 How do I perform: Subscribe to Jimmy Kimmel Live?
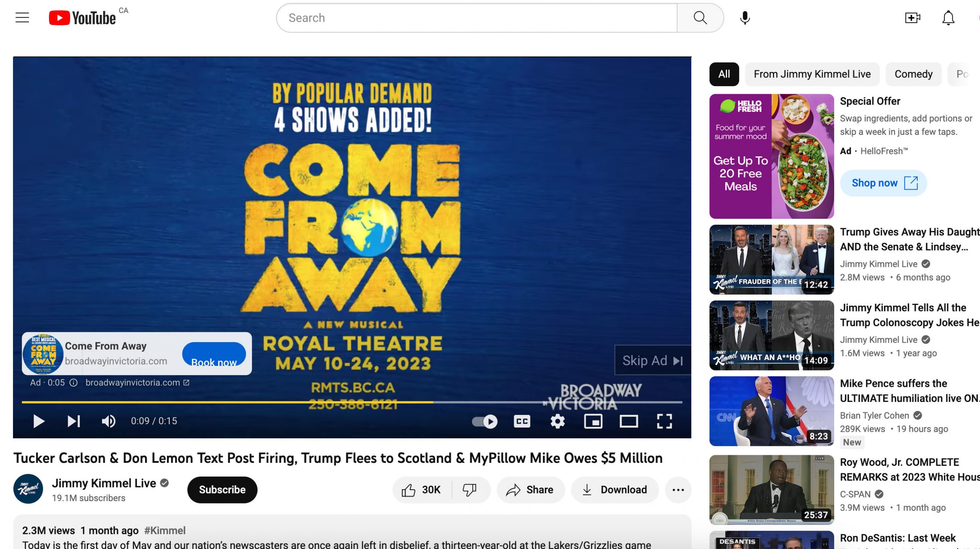pos(222,490)
